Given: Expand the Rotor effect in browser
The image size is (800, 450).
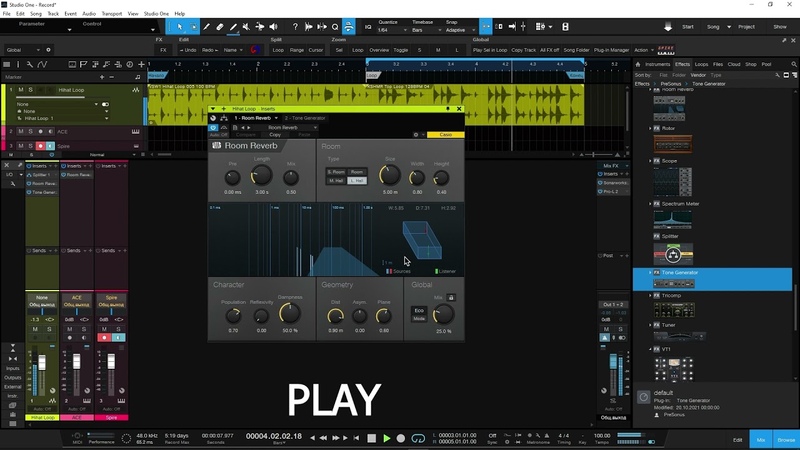Looking at the screenshot, I should pos(650,129).
